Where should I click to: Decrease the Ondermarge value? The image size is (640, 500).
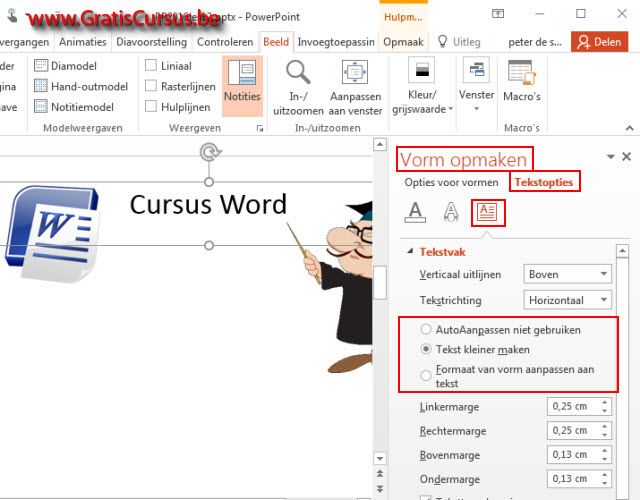point(604,483)
